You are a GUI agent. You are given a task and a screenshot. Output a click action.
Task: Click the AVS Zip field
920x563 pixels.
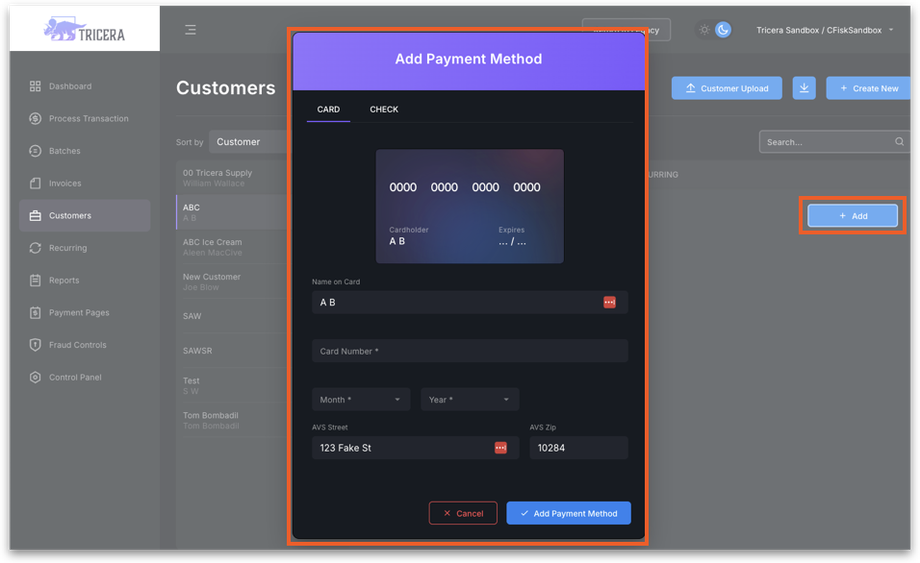point(579,447)
